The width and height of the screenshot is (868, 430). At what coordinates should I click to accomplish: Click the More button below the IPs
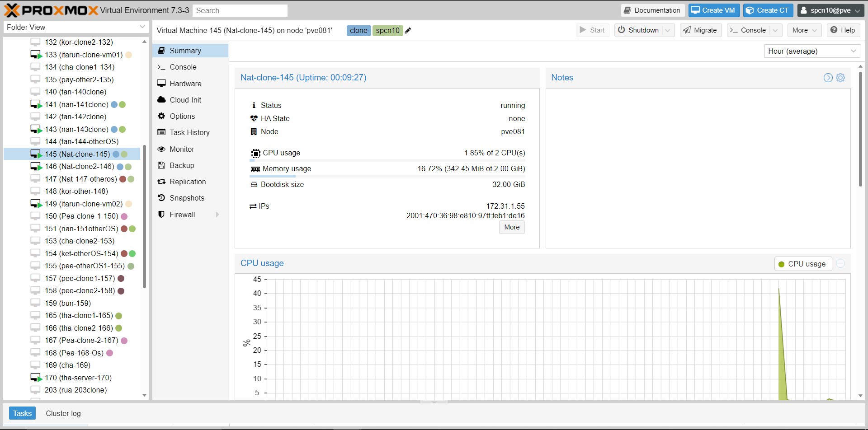pyautogui.click(x=511, y=227)
